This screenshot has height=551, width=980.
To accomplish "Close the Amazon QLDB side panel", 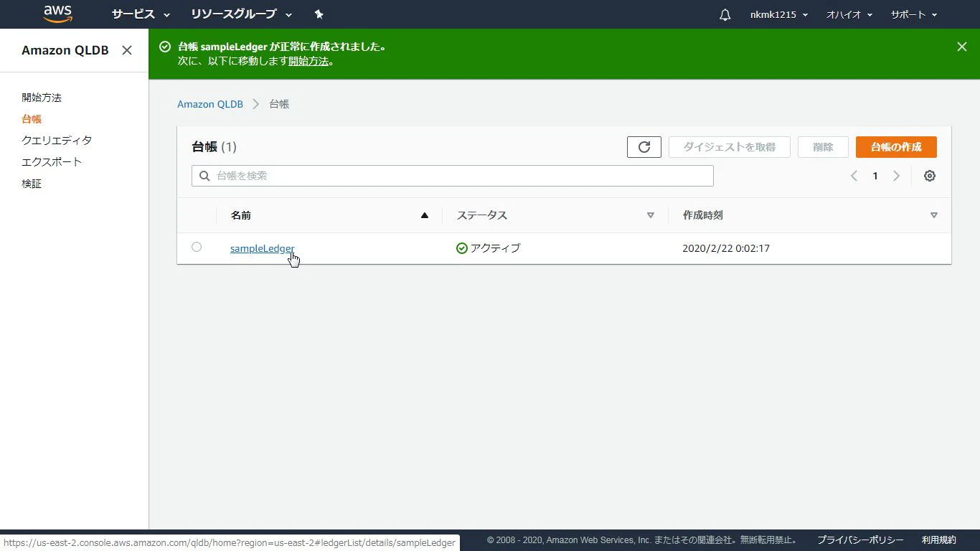I will click(x=127, y=50).
